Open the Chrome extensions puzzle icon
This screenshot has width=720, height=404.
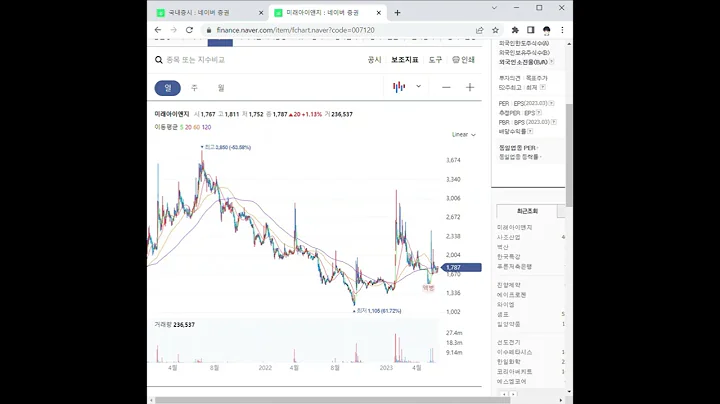515,30
